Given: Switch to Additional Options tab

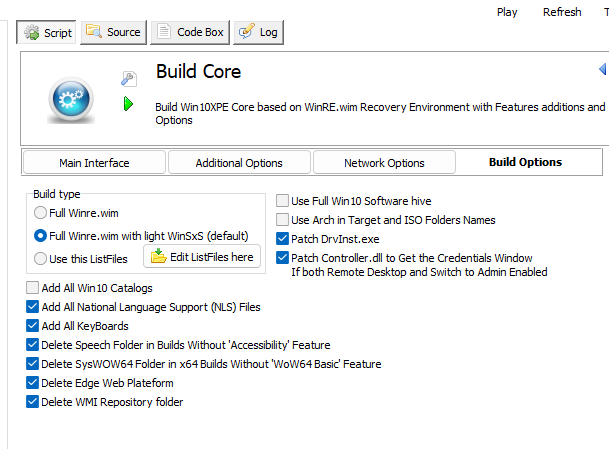Looking at the screenshot, I should [x=239, y=162].
